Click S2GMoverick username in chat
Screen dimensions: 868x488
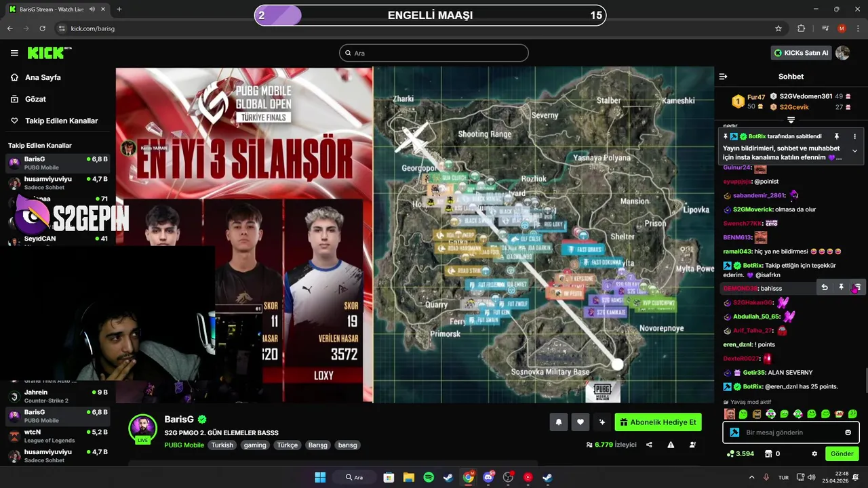click(753, 209)
